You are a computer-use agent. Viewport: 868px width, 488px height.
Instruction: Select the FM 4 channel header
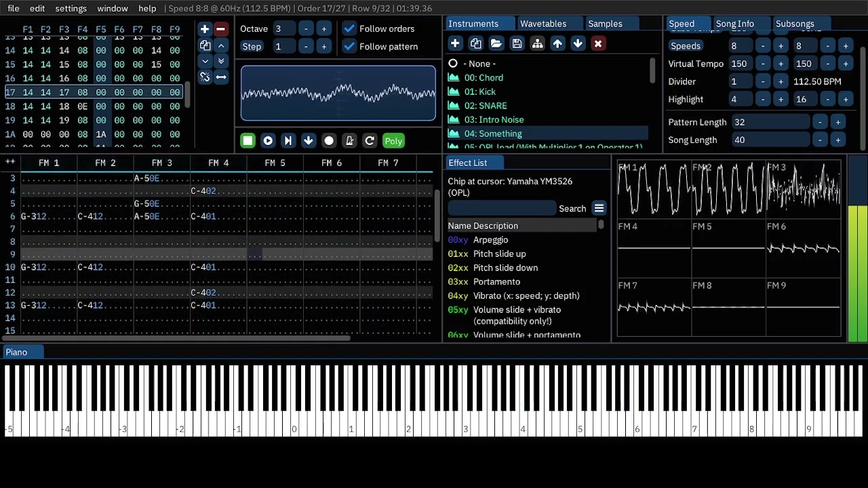(x=218, y=163)
